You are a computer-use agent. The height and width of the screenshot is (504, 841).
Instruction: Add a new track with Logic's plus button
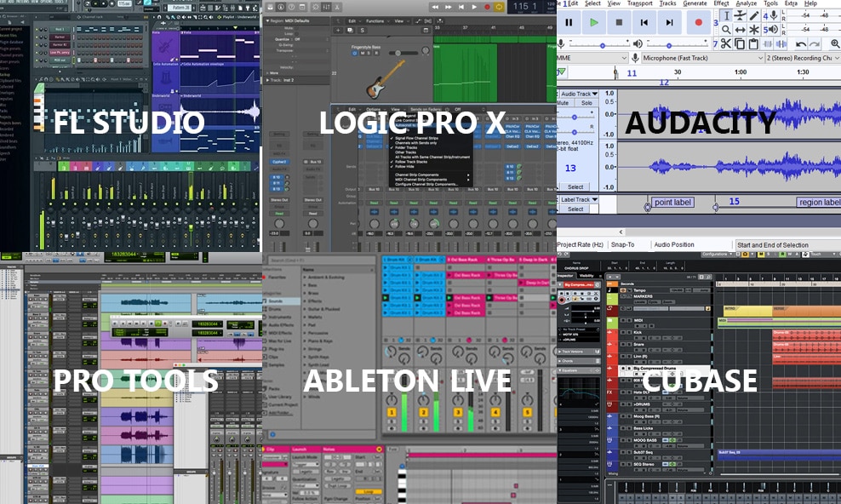click(338, 31)
